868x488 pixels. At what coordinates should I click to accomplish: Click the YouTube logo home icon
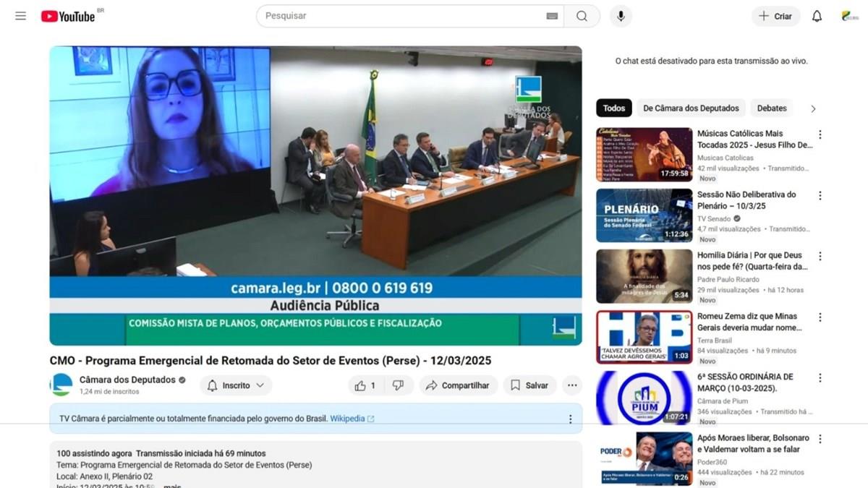pos(68,16)
